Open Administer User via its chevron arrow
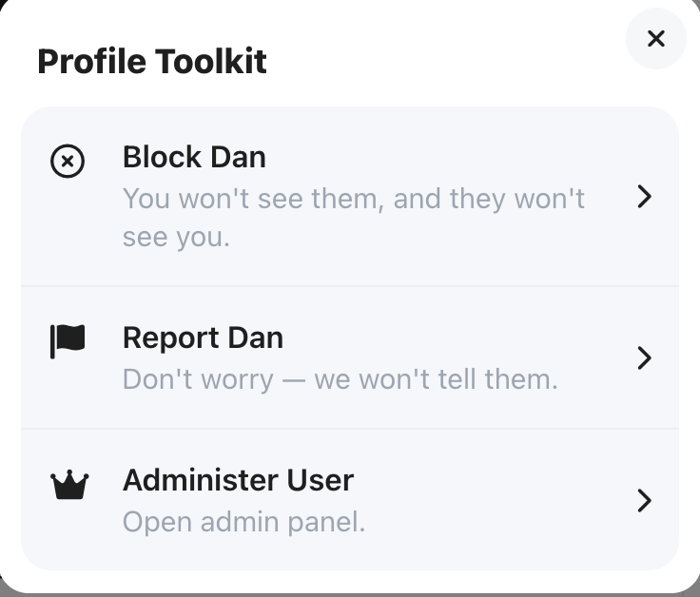 644,501
